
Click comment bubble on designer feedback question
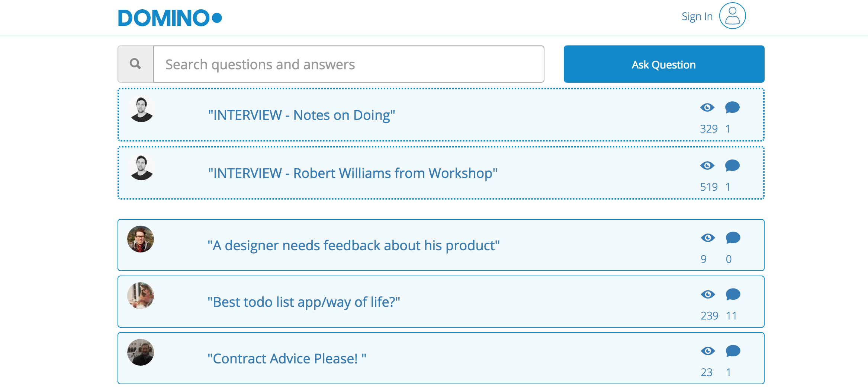click(x=733, y=238)
